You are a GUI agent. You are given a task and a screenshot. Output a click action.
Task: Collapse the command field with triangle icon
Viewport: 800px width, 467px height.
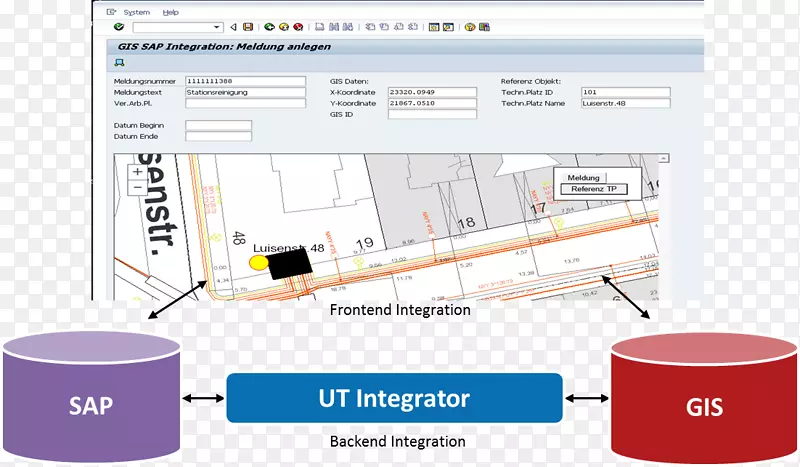pyautogui.click(x=233, y=27)
